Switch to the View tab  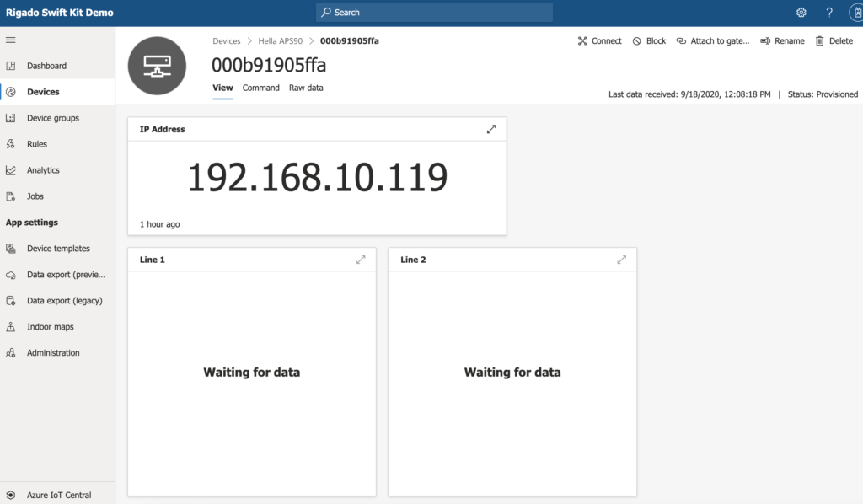[x=222, y=88]
